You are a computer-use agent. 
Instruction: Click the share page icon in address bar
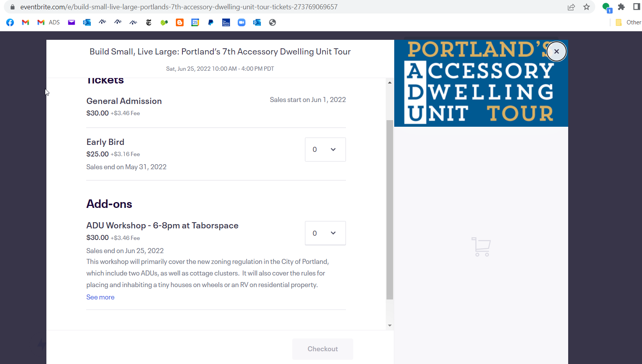click(571, 7)
